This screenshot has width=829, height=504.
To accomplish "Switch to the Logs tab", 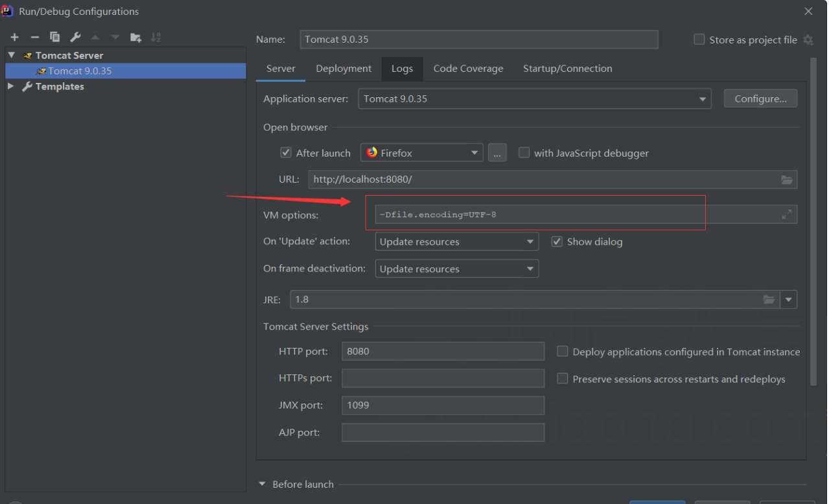I will tap(402, 69).
